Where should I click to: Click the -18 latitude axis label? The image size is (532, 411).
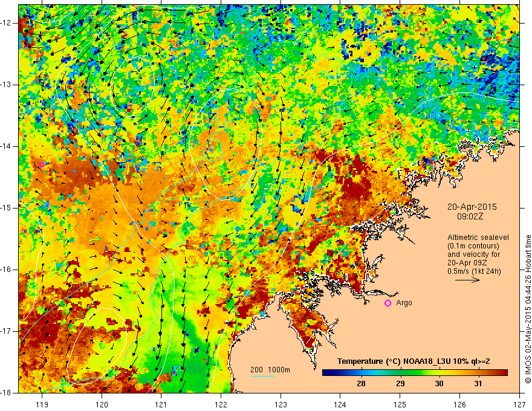[7, 393]
